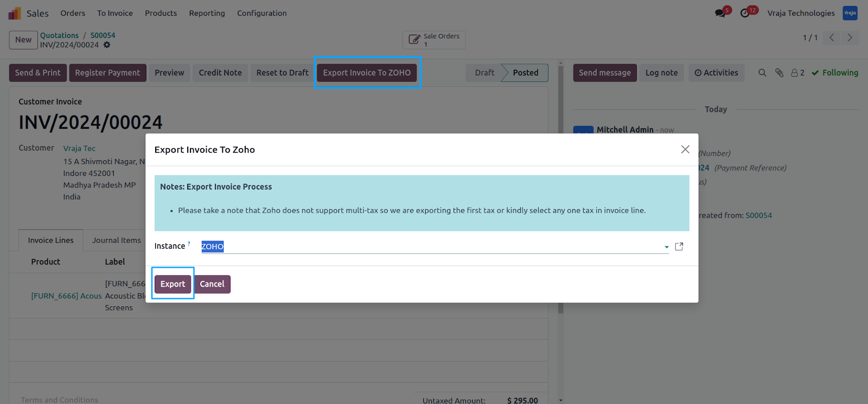Open the activities clock icon with badge 12
Image resolution: width=868 pixels, height=404 pixels.
pyautogui.click(x=745, y=13)
